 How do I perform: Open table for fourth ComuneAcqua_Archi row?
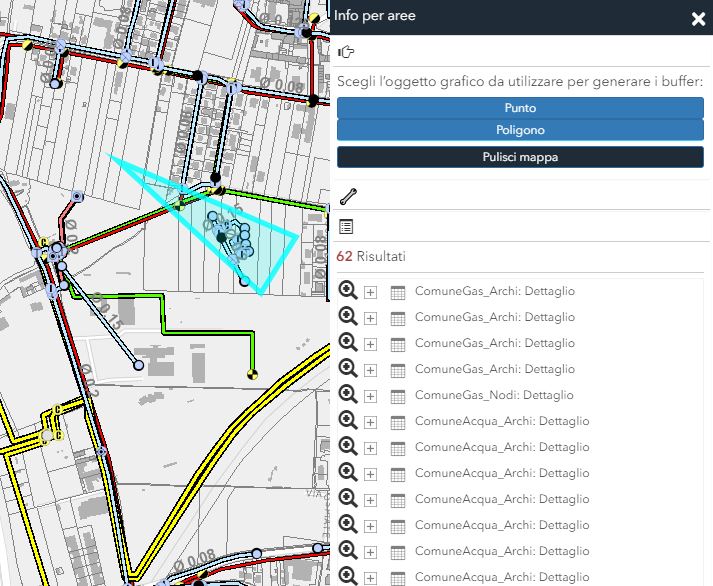pyautogui.click(x=398, y=500)
